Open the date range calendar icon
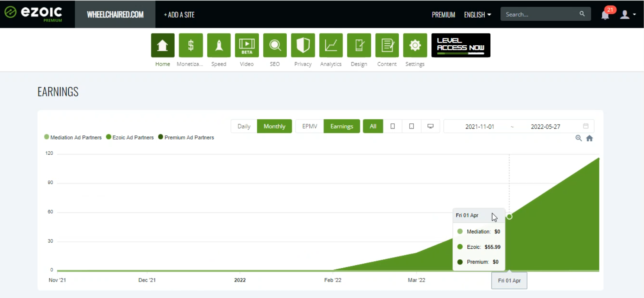644x298 pixels. click(x=585, y=126)
